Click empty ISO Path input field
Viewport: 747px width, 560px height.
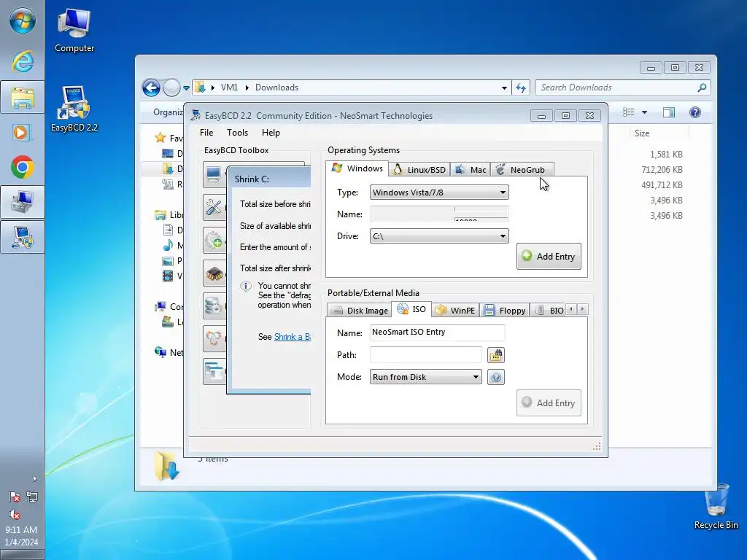click(426, 355)
